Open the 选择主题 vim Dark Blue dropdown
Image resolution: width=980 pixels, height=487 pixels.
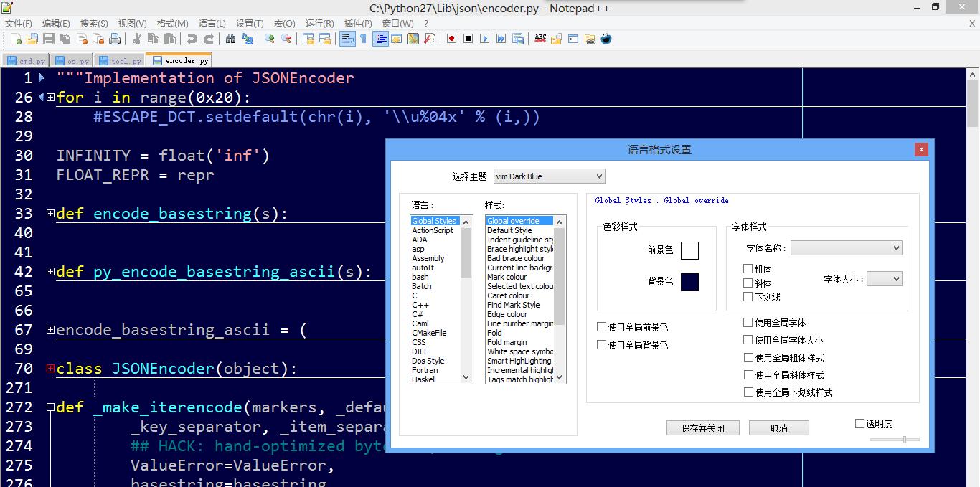pyautogui.click(x=549, y=176)
